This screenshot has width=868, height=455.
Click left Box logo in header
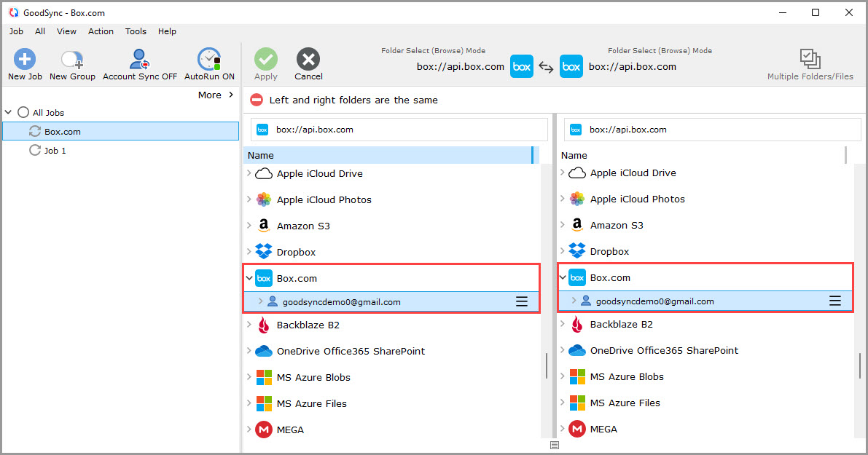pyautogui.click(x=522, y=66)
